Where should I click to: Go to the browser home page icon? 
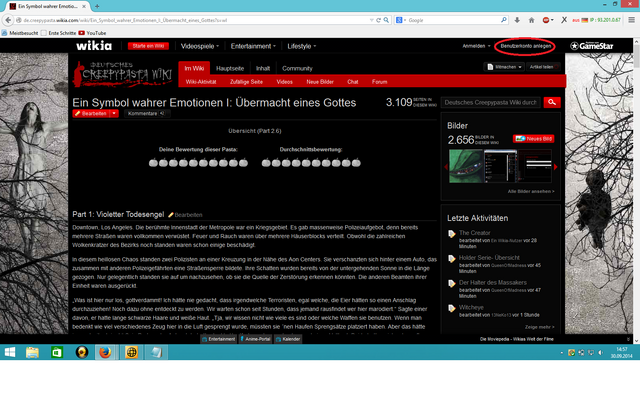point(531,20)
